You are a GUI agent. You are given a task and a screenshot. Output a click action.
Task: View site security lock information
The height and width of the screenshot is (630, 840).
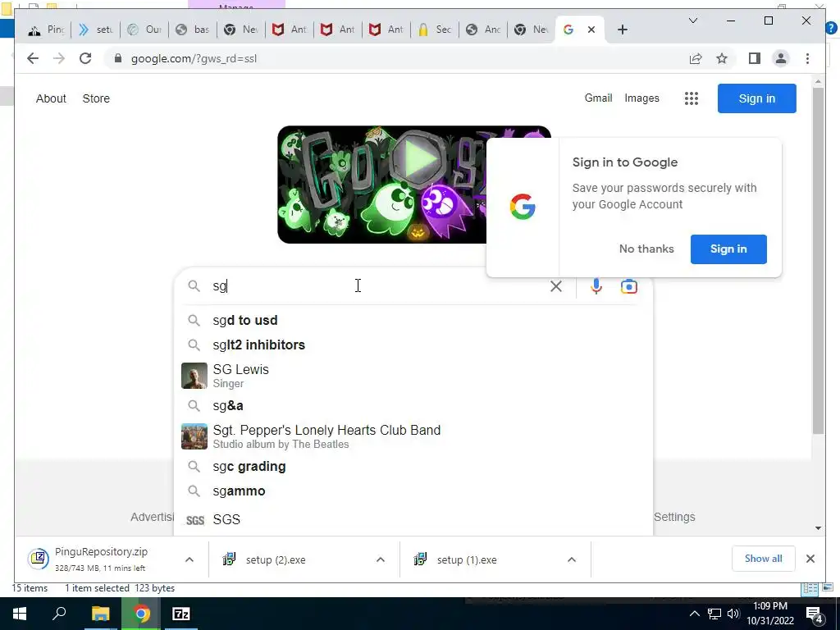(x=118, y=58)
